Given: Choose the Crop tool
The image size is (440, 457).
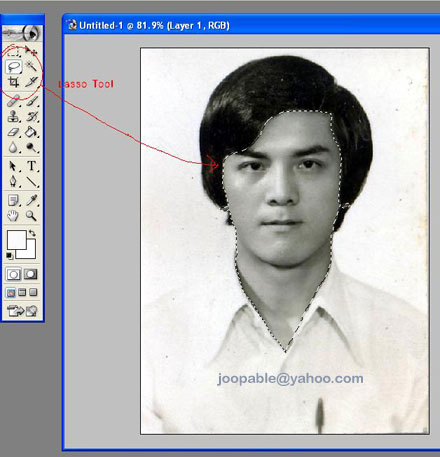Looking at the screenshot, I should pos(14,82).
